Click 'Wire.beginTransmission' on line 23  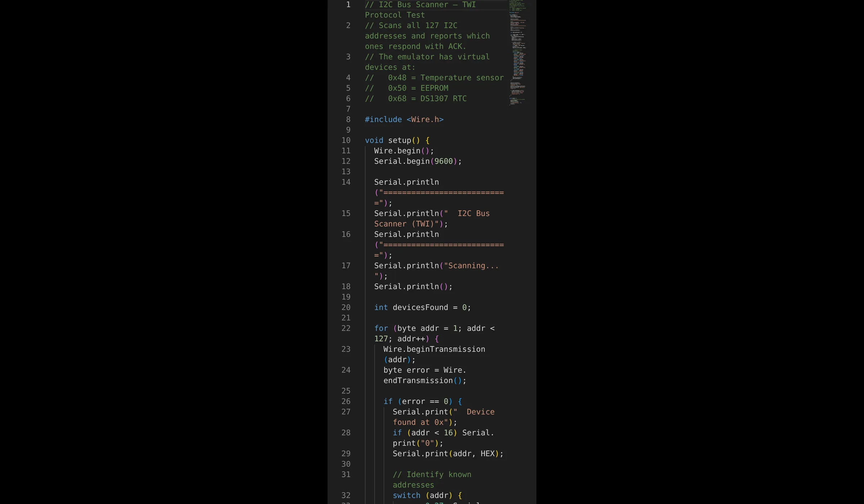pos(434,349)
